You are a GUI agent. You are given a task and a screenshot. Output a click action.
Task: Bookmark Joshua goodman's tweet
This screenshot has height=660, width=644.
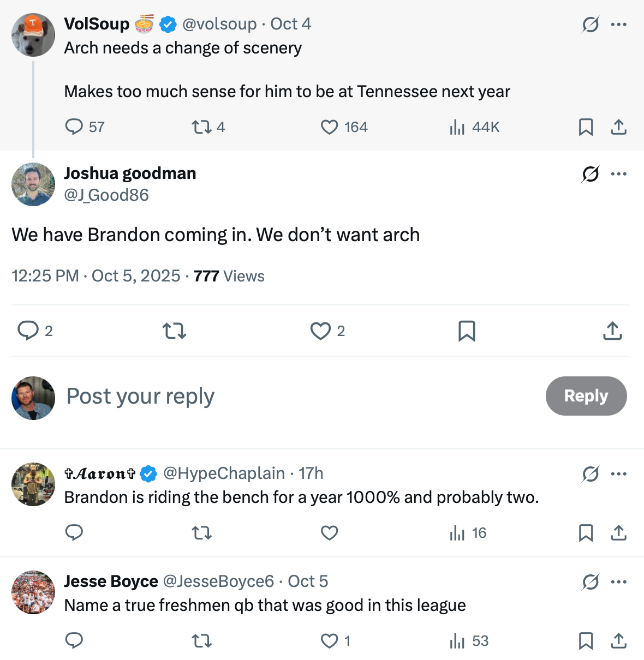click(467, 331)
